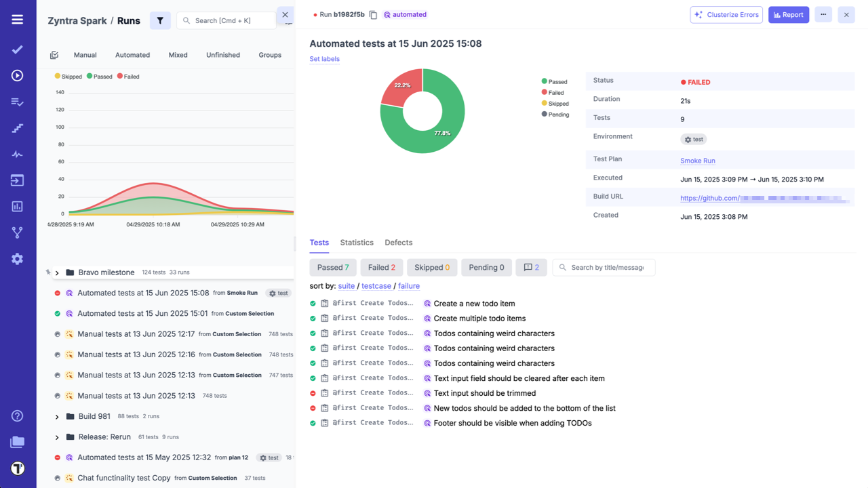
Task: Open the three-dot more options menu
Action: tap(823, 14)
